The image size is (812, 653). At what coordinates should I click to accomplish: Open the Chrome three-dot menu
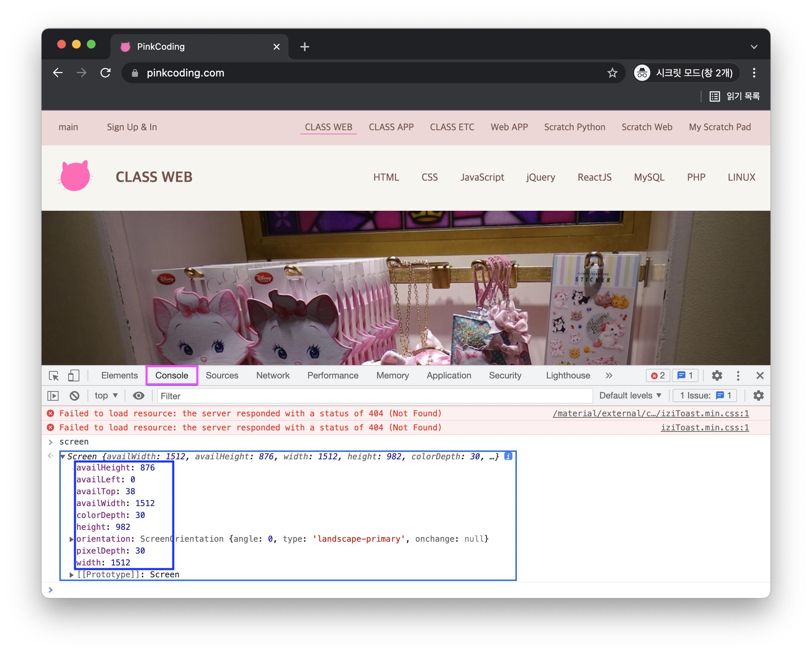click(754, 73)
